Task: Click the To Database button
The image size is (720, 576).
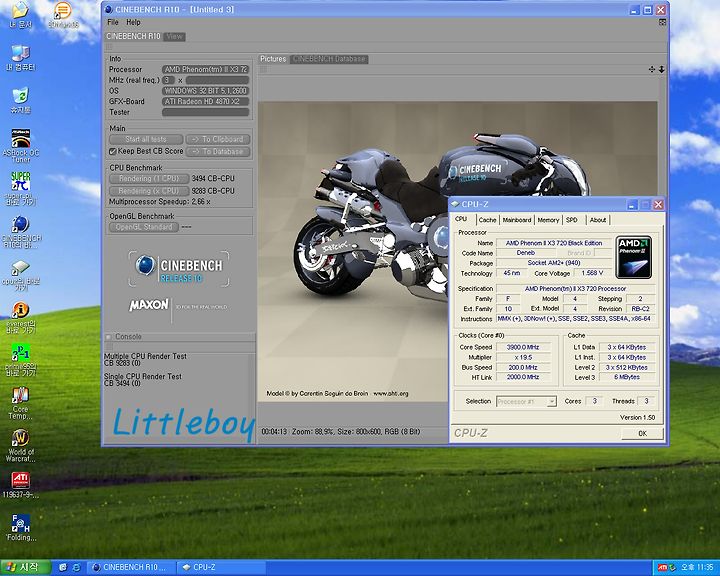Action: click(218, 151)
